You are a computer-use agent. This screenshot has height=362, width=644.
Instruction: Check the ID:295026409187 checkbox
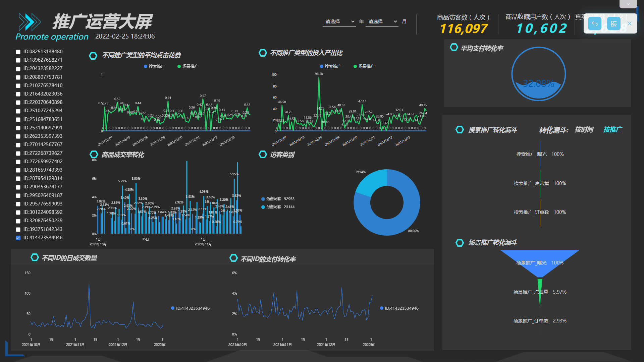18,196
